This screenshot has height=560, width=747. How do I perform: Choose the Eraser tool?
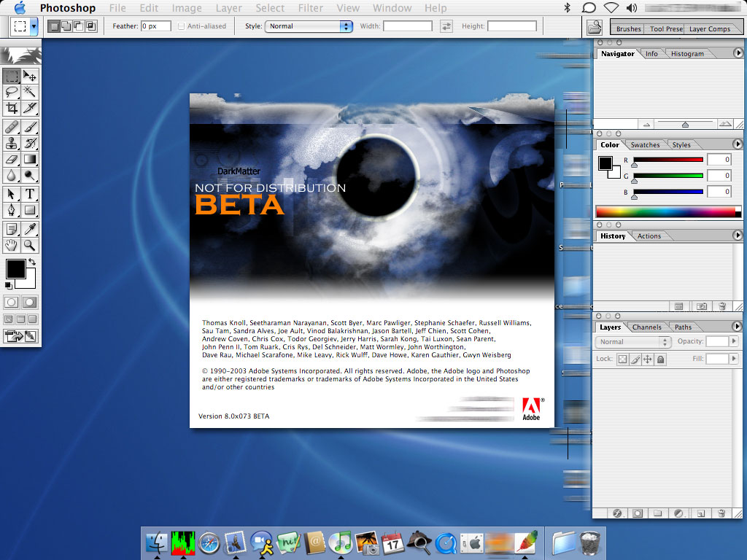12,160
